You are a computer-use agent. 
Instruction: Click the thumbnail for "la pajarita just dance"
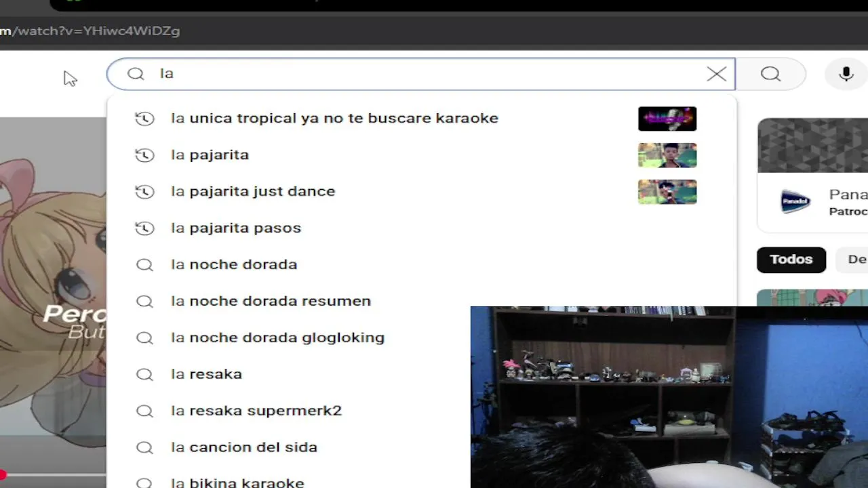[667, 192]
